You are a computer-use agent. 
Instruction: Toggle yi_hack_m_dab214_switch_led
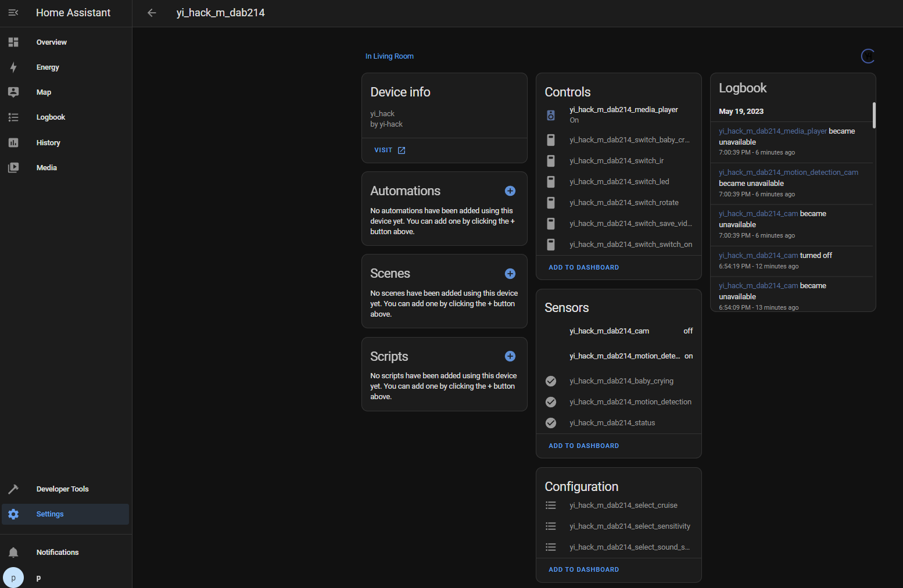[550, 181]
